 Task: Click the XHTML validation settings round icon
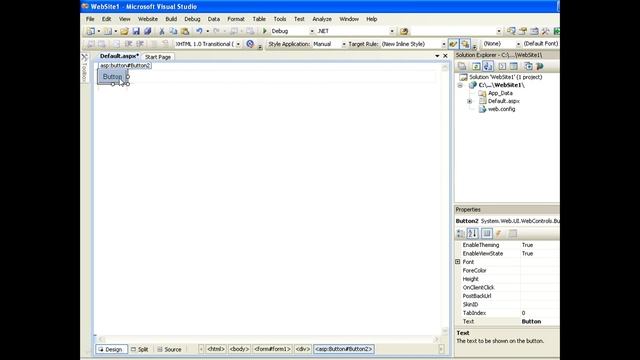[250, 44]
